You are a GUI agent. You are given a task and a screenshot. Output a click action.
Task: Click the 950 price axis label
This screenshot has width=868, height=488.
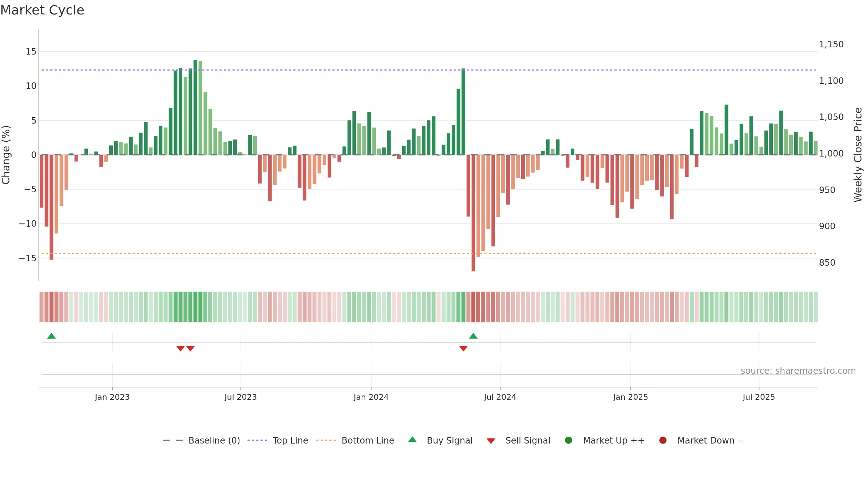coord(827,190)
